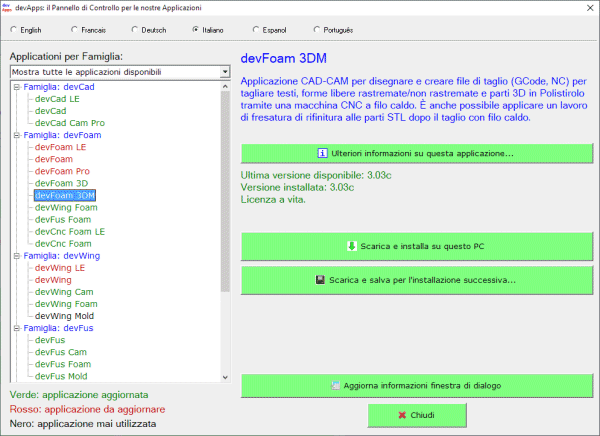This screenshot has width=600, height=436.
Task: Click the Chiudi button
Action: coord(417,415)
